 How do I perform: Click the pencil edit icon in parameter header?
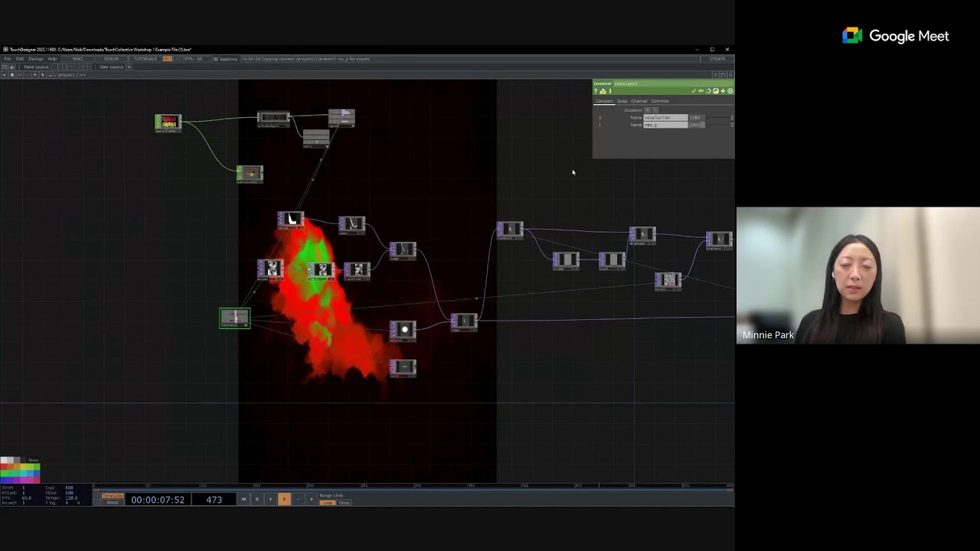pos(694,91)
